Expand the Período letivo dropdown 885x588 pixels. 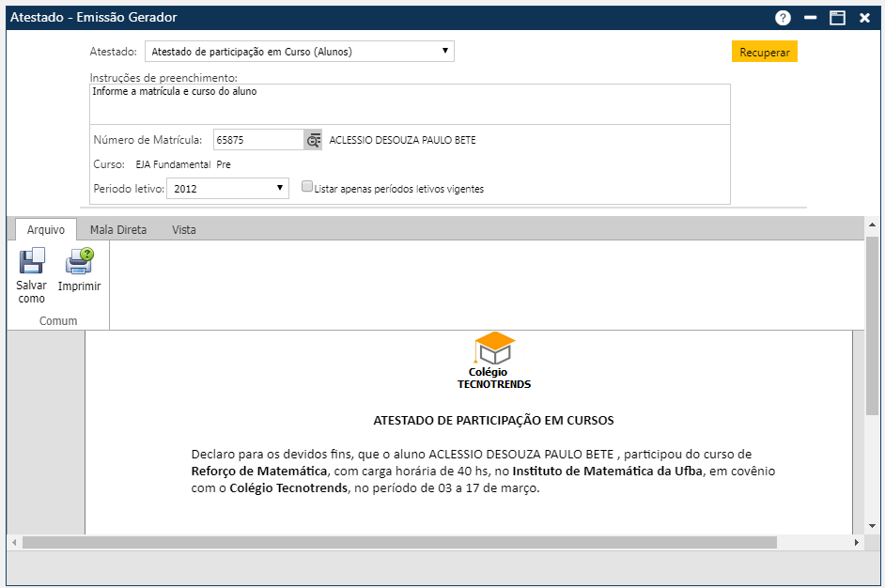click(227, 189)
